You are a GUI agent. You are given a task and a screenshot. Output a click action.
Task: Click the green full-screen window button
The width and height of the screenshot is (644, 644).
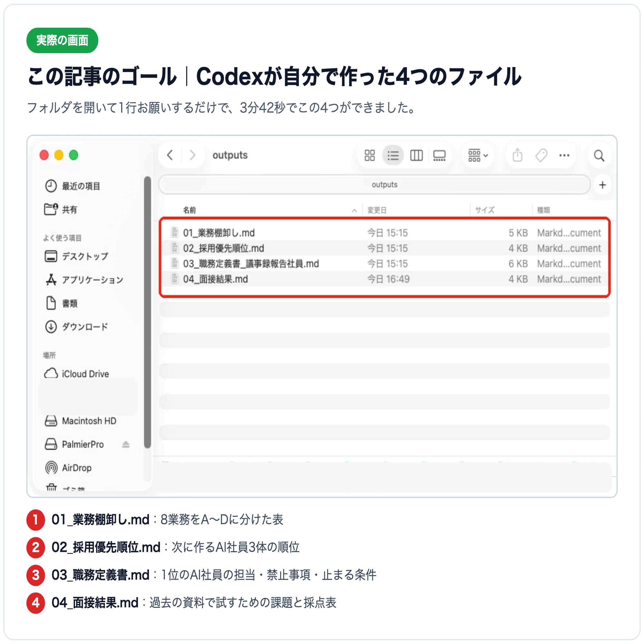(74, 155)
